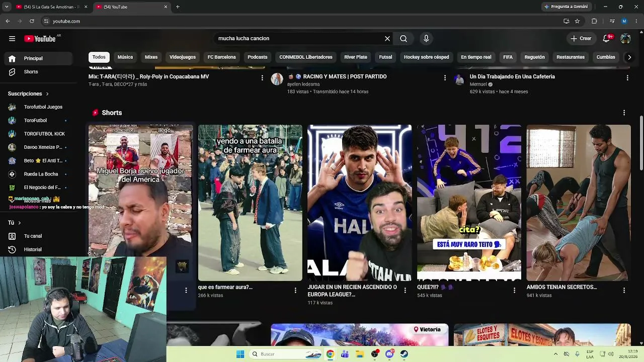Open the Shorts shelf options menu
The width and height of the screenshot is (644, 362).
point(624,113)
